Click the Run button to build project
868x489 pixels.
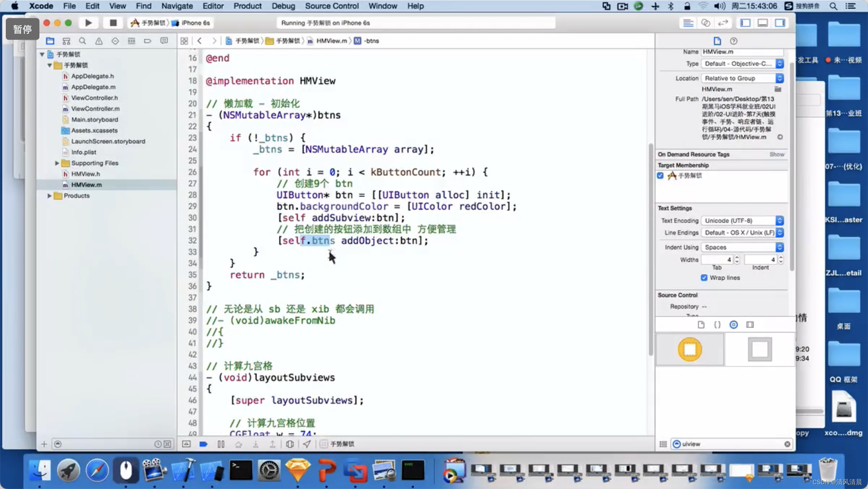[x=88, y=23]
